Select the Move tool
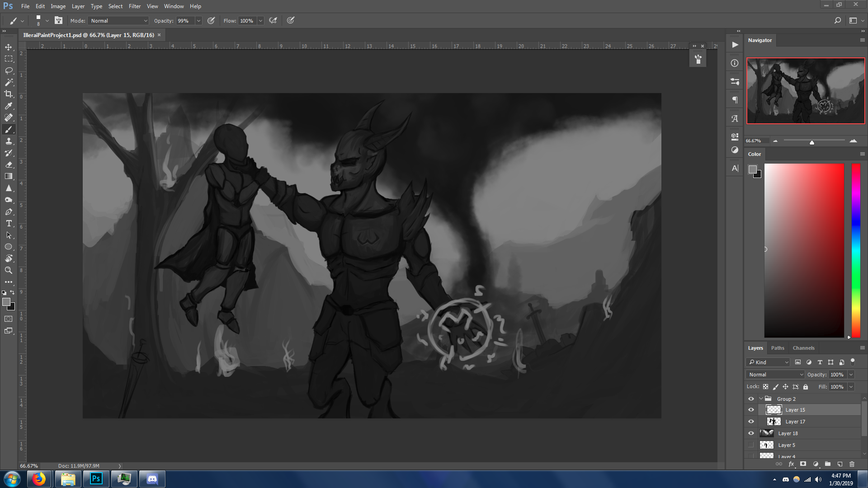The image size is (868, 488). coord(9,47)
